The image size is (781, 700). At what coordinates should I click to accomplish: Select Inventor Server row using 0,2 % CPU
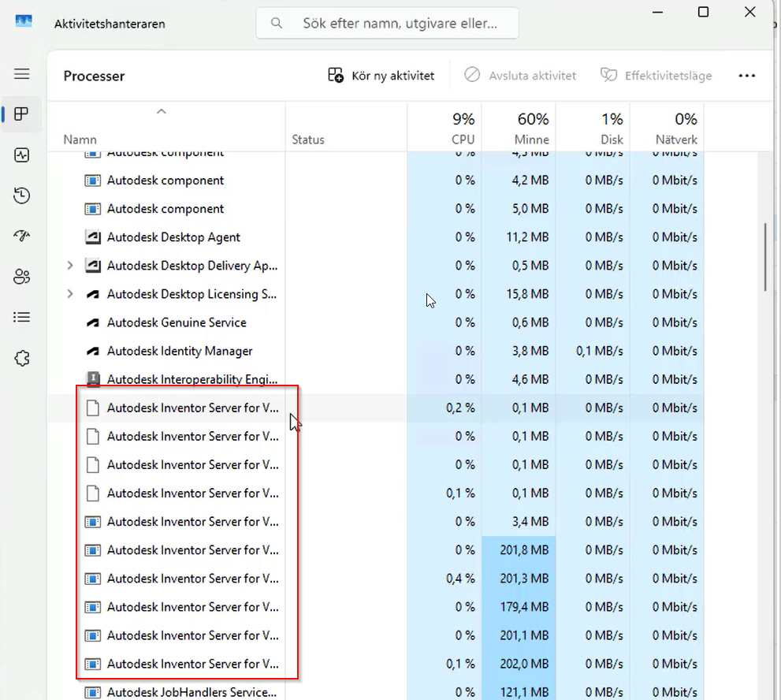(x=376, y=408)
